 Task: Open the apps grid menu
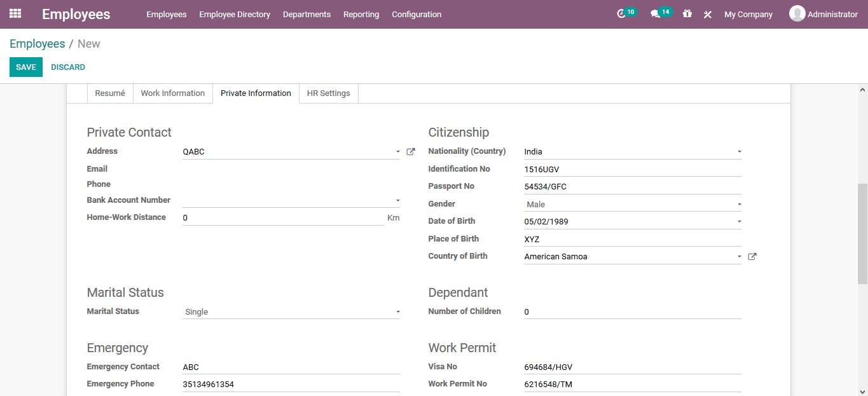(15, 13)
